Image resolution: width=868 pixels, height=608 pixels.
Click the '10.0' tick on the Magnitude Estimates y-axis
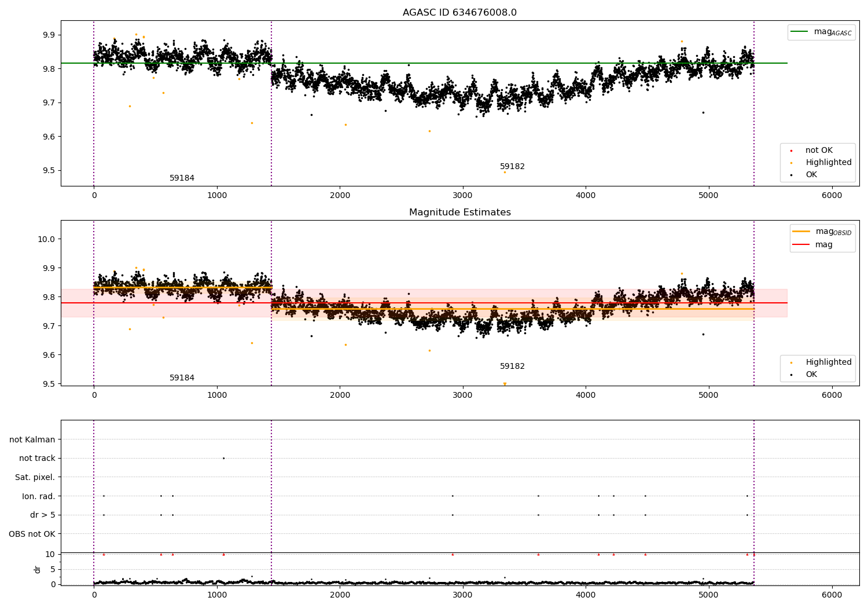(x=46, y=239)
